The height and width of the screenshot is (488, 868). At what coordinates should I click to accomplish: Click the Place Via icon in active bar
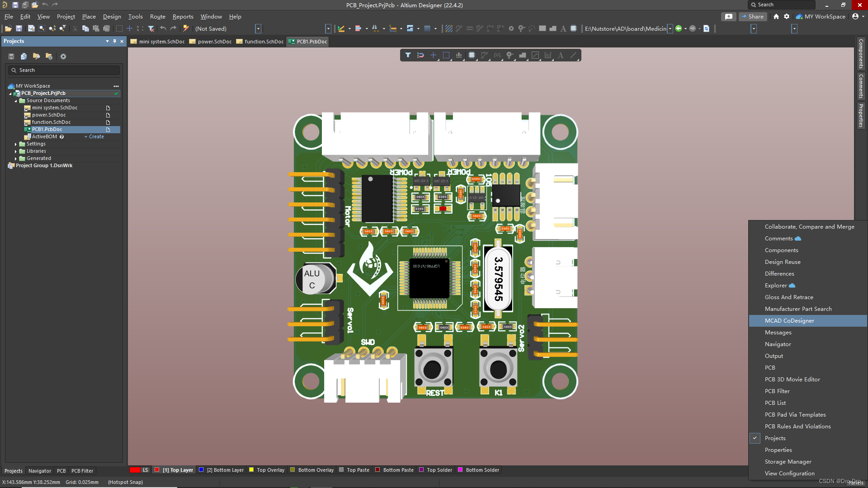pos(509,55)
